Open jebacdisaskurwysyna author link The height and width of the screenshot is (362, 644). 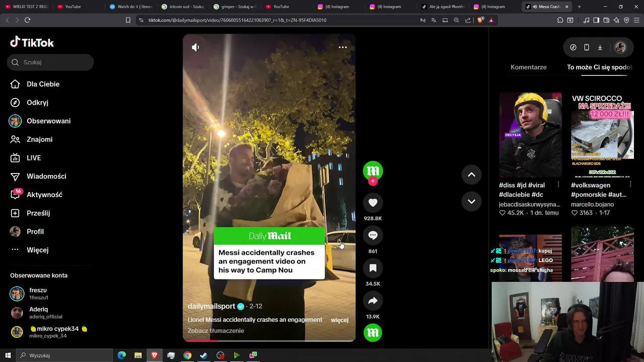pyautogui.click(x=529, y=205)
